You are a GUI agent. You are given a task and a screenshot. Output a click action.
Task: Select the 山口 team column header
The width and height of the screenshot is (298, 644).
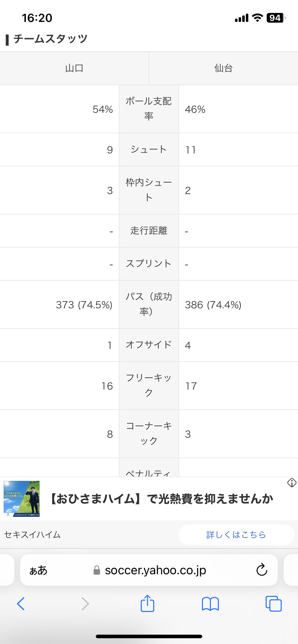(x=74, y=68)
